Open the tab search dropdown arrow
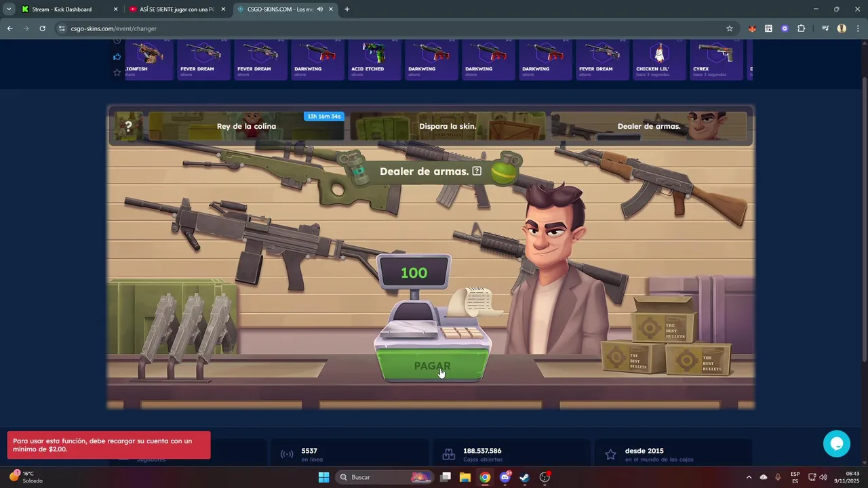 pos(9,9)
